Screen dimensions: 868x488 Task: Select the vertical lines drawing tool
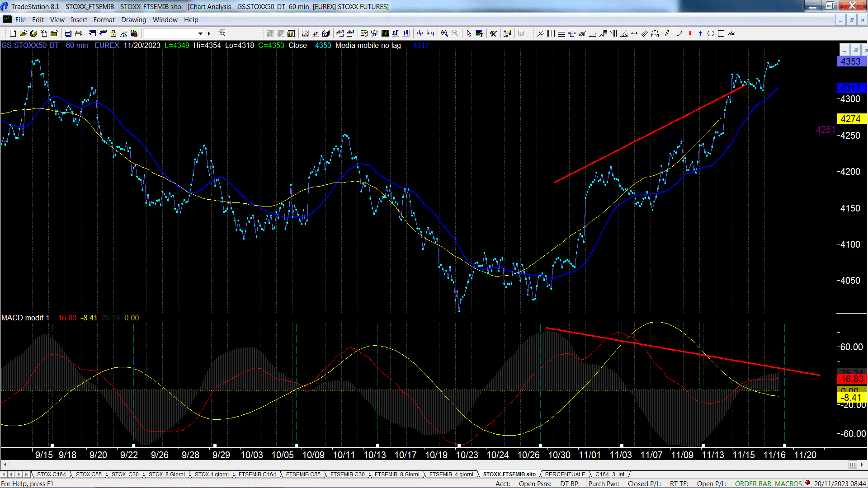[x=551, y=33]
